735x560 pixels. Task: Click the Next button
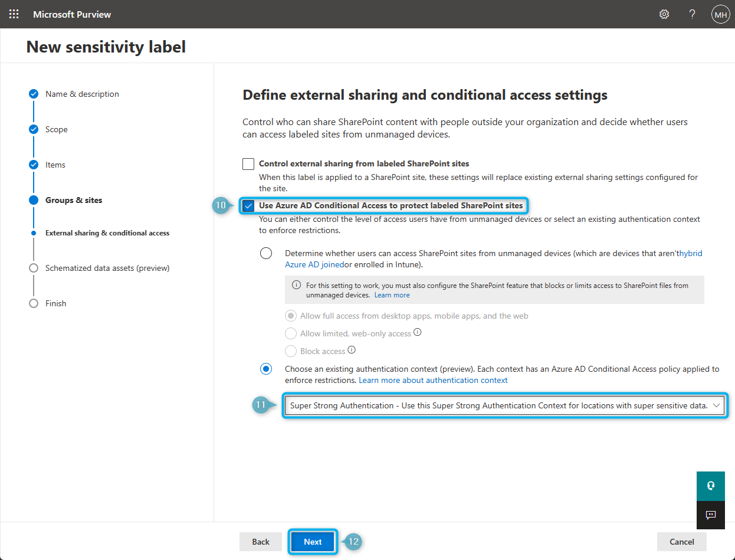[x=313, y=542]
